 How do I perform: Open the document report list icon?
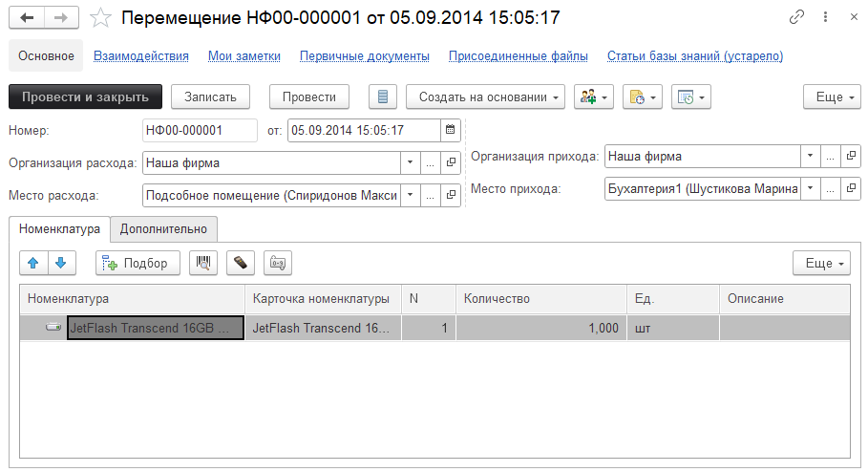[383, 97]
